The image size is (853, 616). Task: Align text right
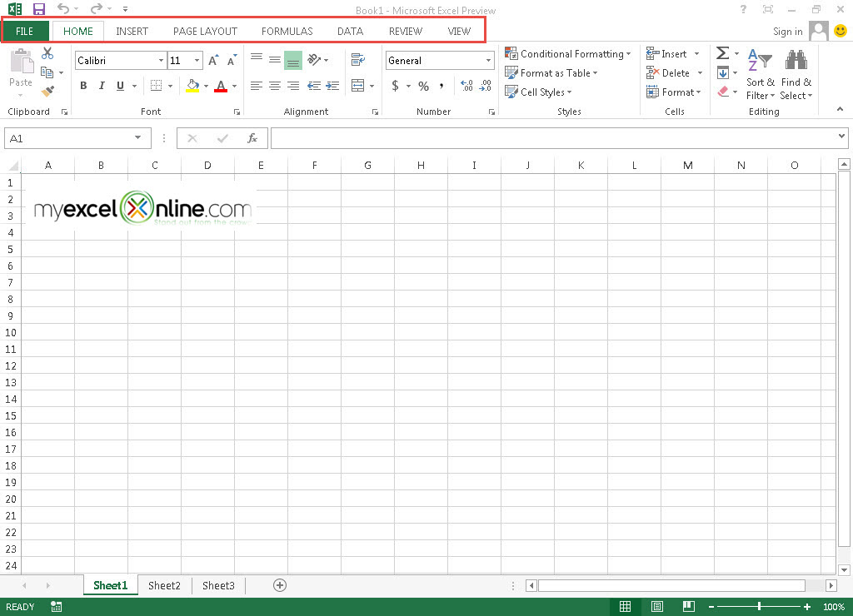(293, 86)
